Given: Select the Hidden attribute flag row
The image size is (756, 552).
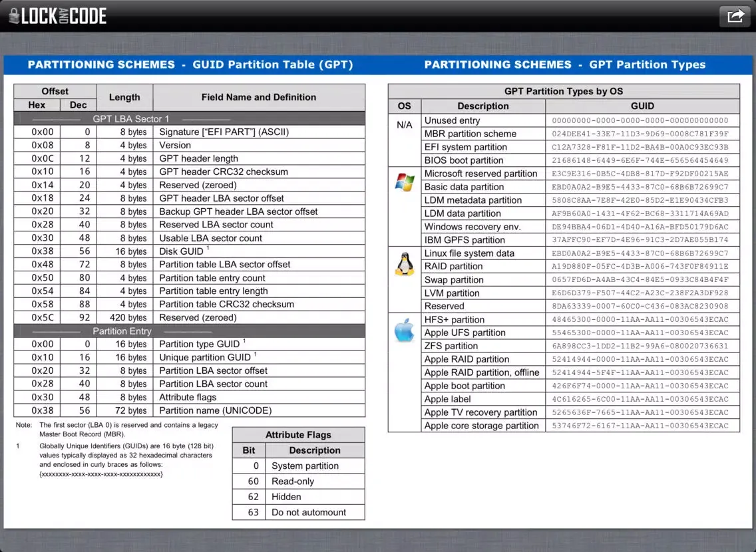Looking at the screenshot, I should tap(298, 497).
